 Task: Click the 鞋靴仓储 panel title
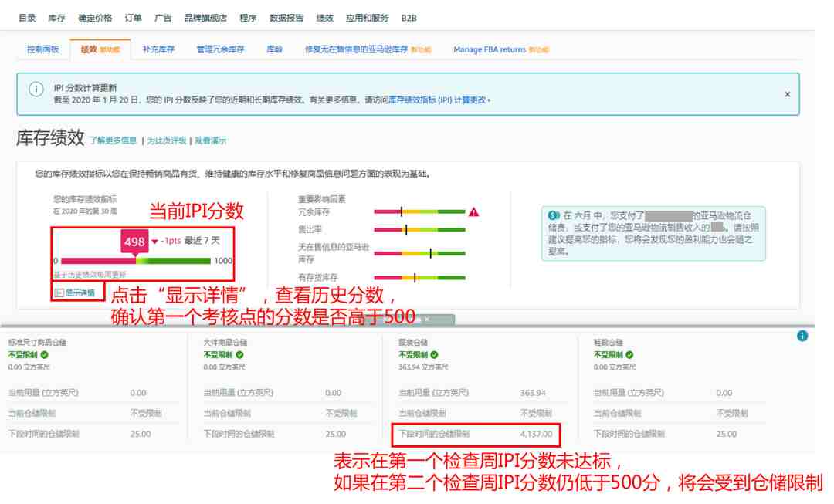point(608,342)
